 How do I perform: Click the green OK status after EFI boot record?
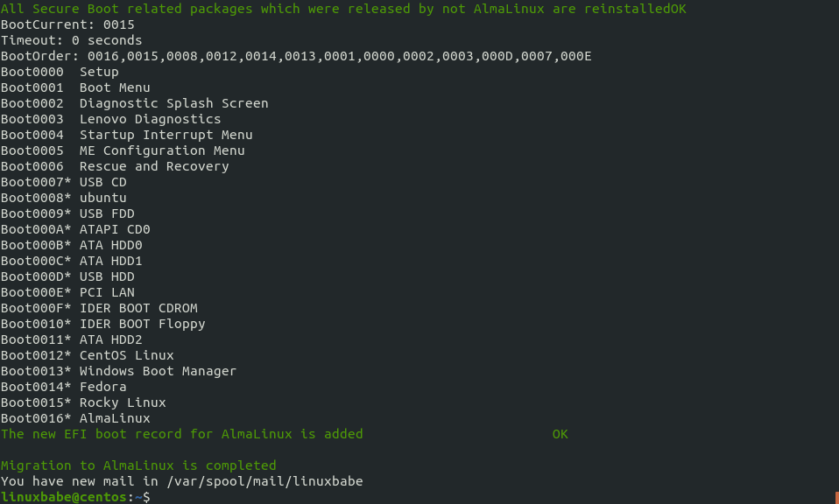(560, 434)
